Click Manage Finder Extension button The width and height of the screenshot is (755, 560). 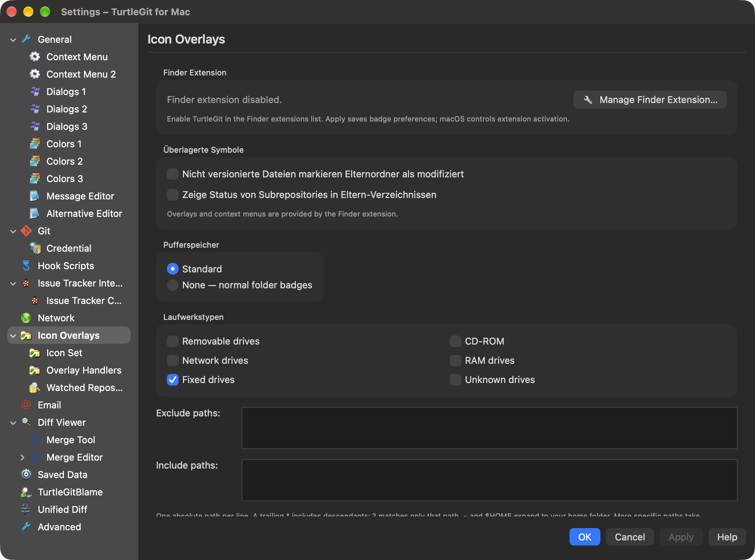[x=650, y=100]
